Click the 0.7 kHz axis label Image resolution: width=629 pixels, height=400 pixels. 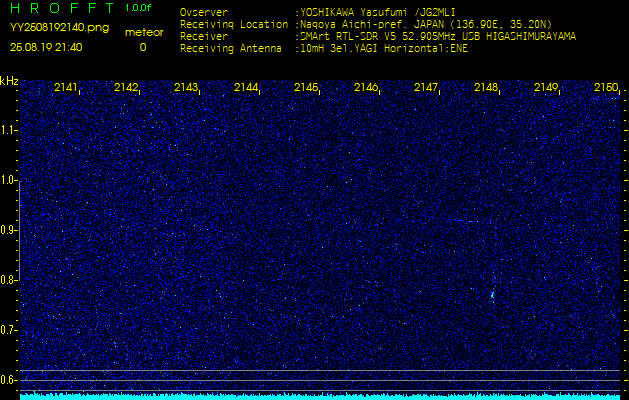9,330
